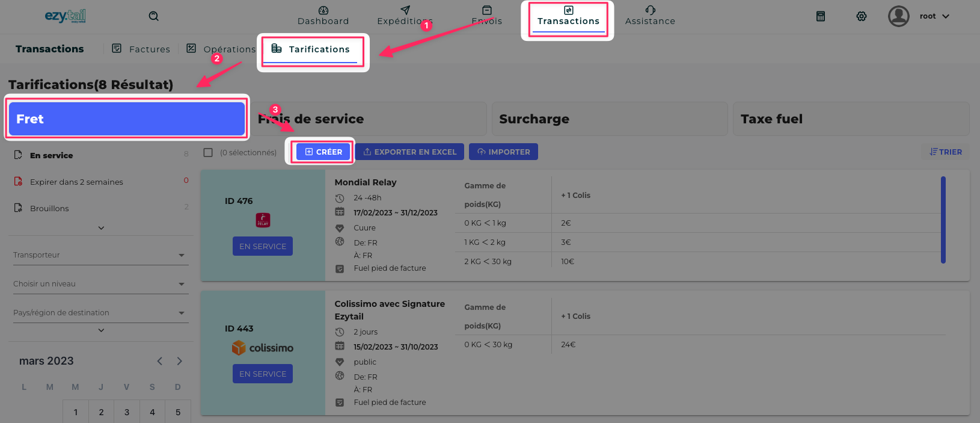Click the calculator icon
980x423 pixels.
(821, 16)
